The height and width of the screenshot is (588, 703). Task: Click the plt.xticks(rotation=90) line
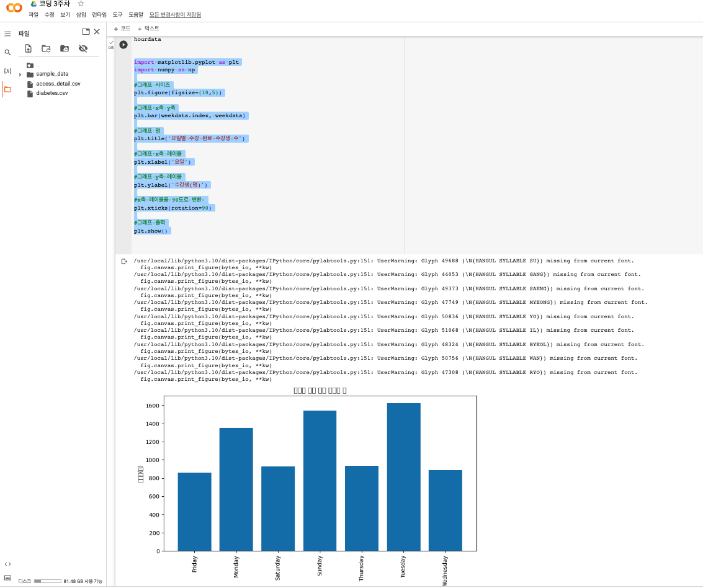click(172, 208)
